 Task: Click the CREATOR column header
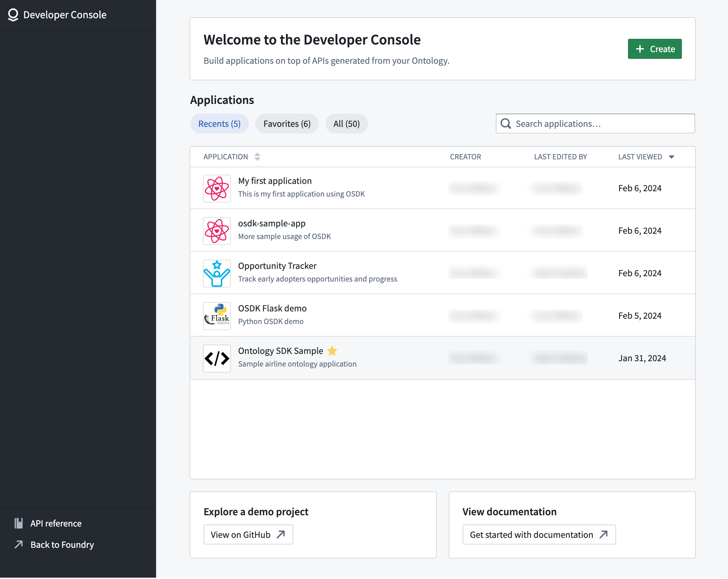[466, 157]
